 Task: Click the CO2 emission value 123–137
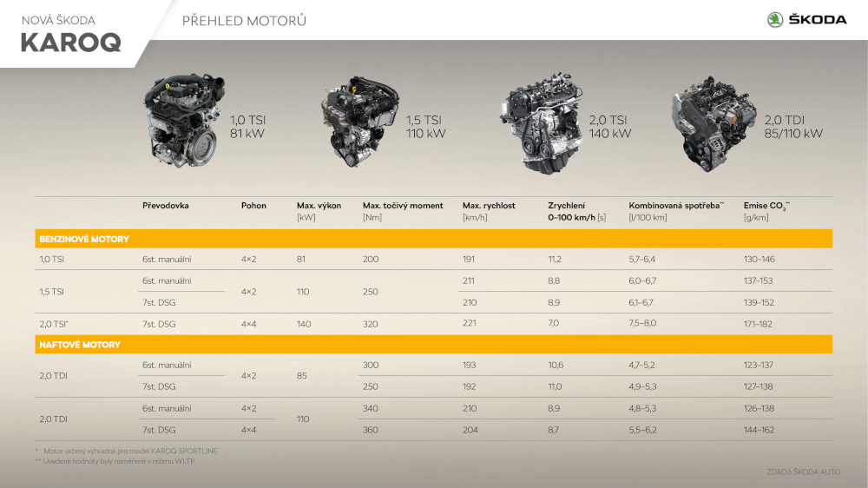coord(759,365)
